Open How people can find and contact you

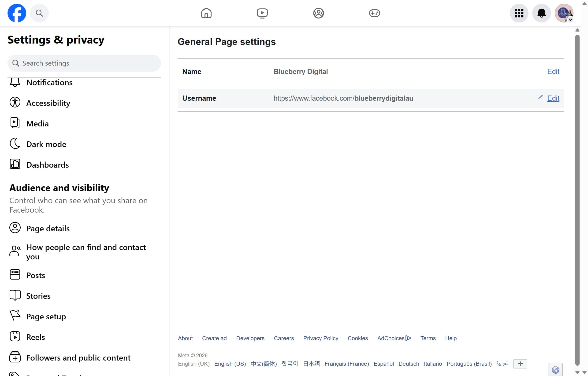pos(84,252)
